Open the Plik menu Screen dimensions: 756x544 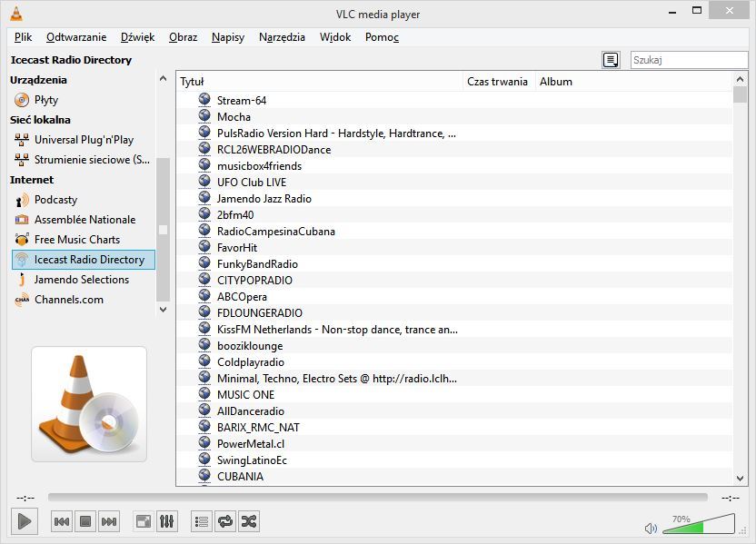[x=23, y=37]
